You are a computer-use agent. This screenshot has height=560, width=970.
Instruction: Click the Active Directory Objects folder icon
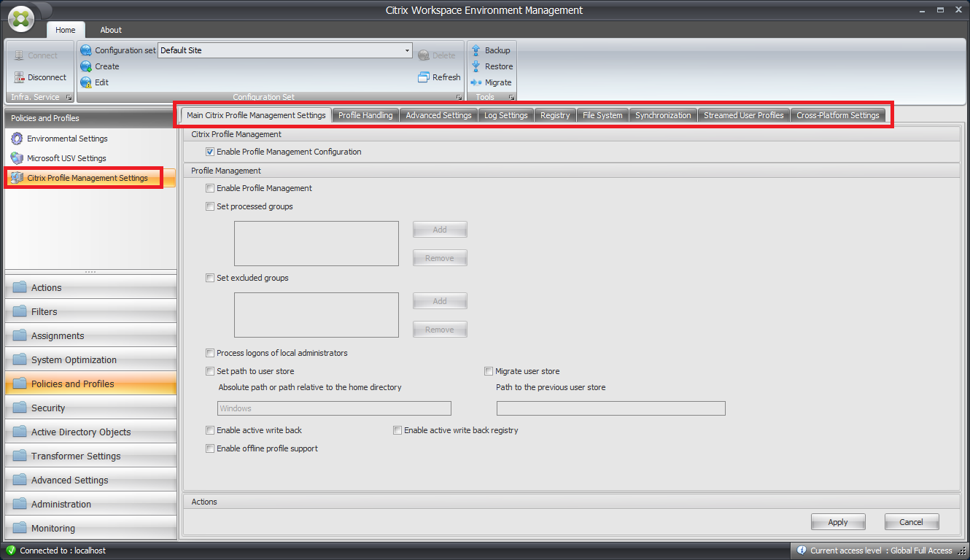[20, 432]
